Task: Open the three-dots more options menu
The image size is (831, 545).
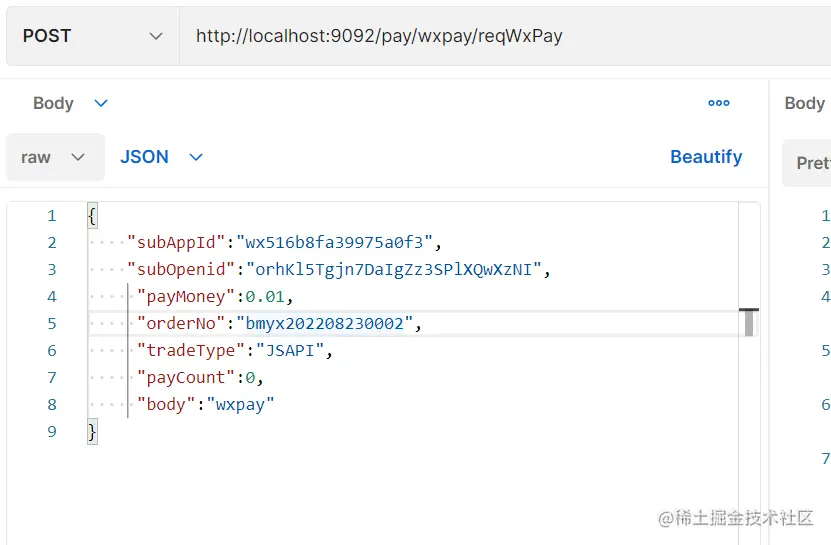Action: (718, 103)
